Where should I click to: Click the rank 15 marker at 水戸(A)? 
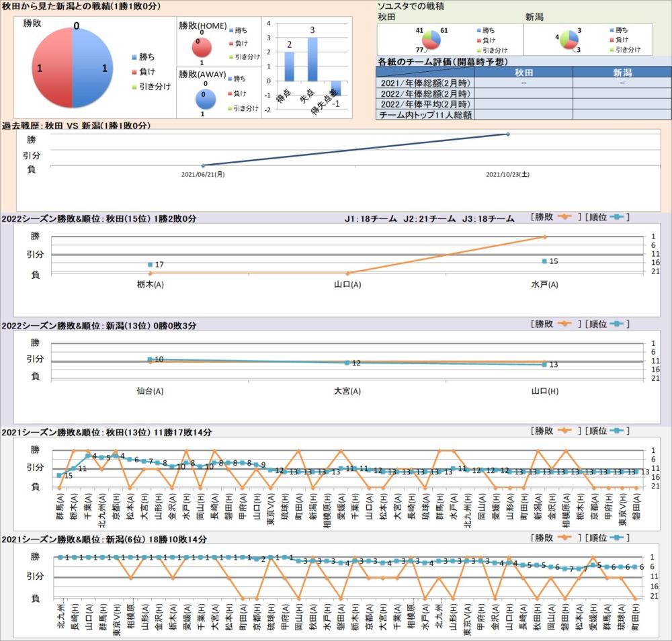544,261
